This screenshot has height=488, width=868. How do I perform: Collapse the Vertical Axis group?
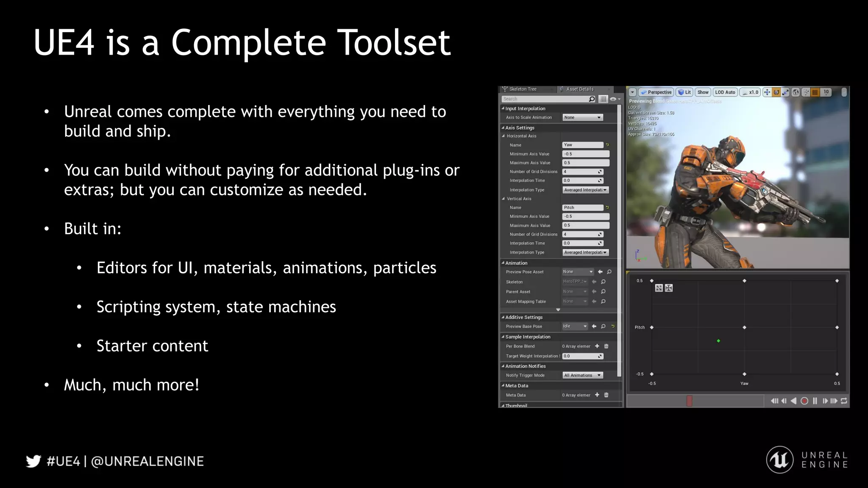(x=504, y=199)
